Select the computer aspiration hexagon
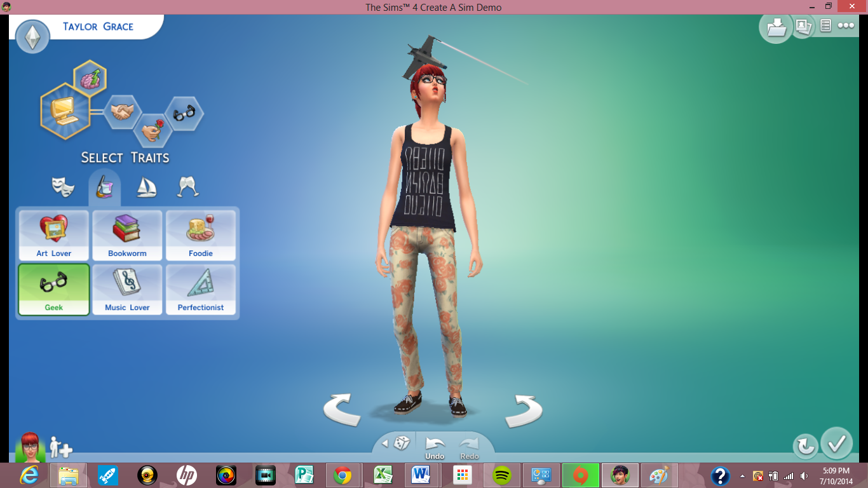Viewport: 868px width, 488px height. [64, 111]
